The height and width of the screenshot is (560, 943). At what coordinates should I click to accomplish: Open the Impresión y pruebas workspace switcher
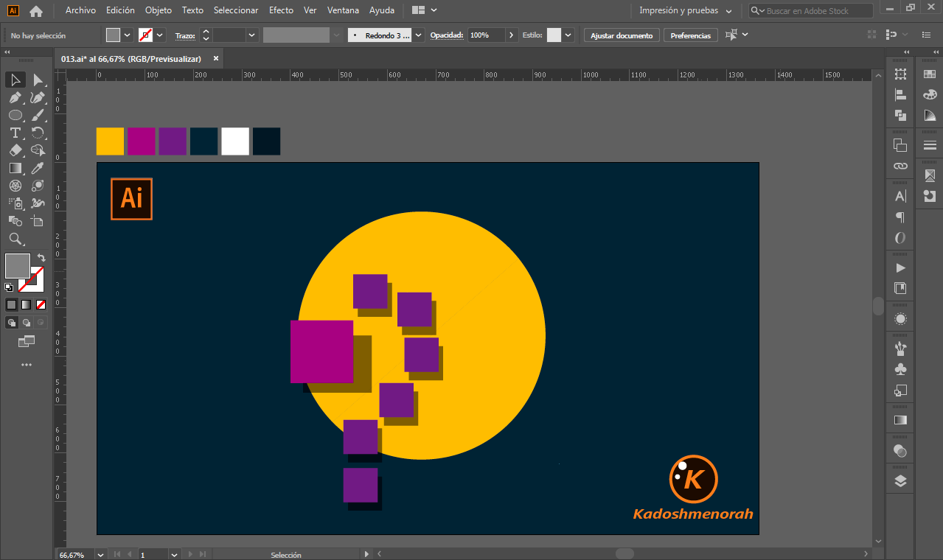click(x=686, y=11)
